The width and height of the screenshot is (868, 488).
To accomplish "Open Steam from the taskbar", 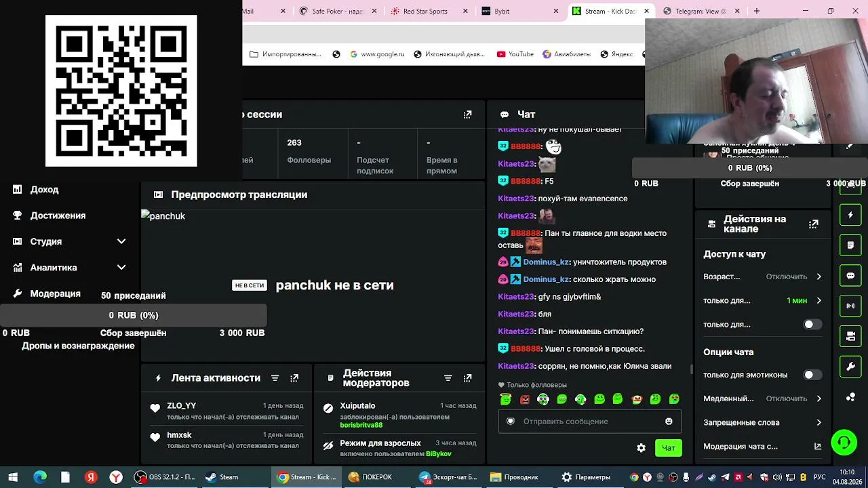I will point(222,477).
